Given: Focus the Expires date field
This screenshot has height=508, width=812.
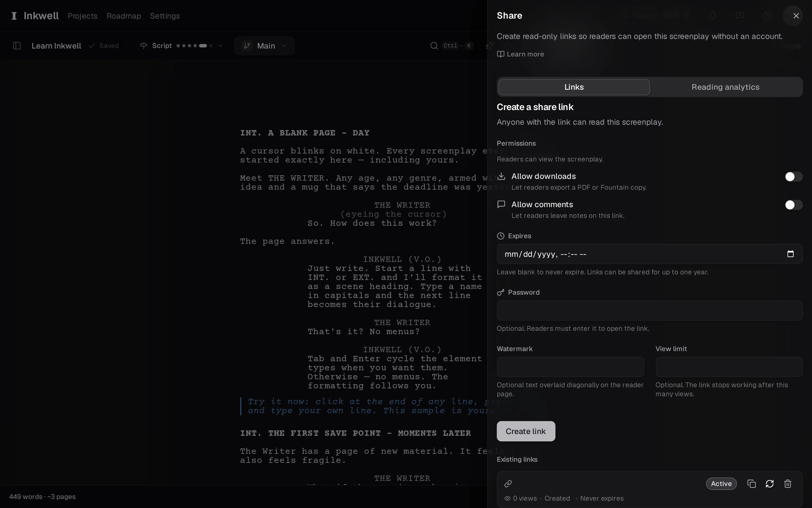Looking at the screenshot, I should [x=649, y=254].
